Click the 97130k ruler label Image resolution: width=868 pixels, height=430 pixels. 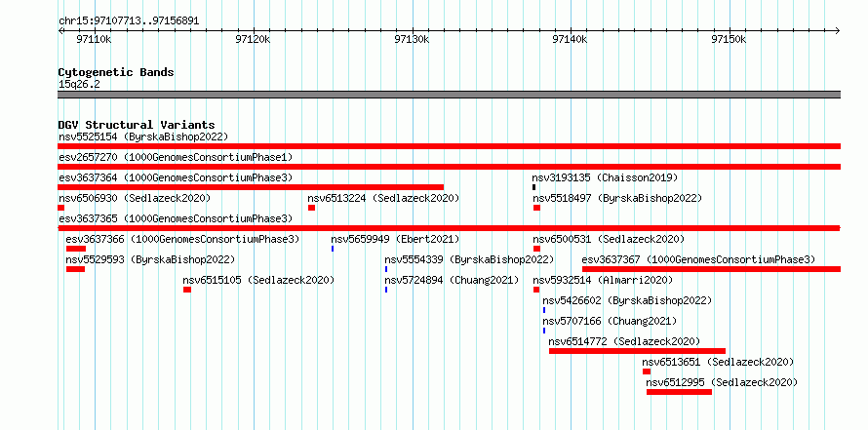pos(412,39)
